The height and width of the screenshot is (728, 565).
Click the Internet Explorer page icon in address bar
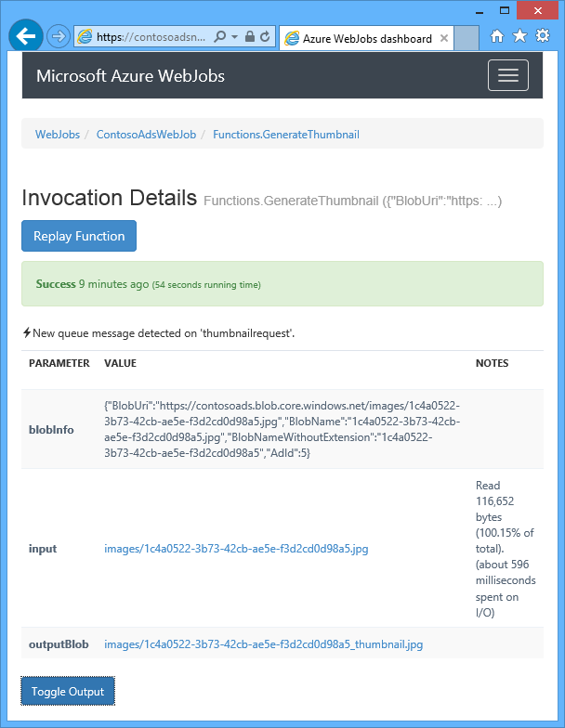pos(85,37)
